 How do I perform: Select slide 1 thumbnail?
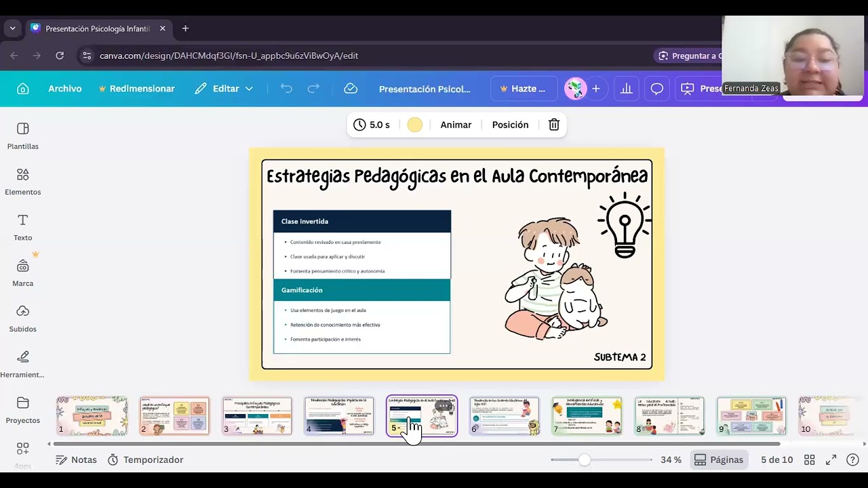[92, 416]
